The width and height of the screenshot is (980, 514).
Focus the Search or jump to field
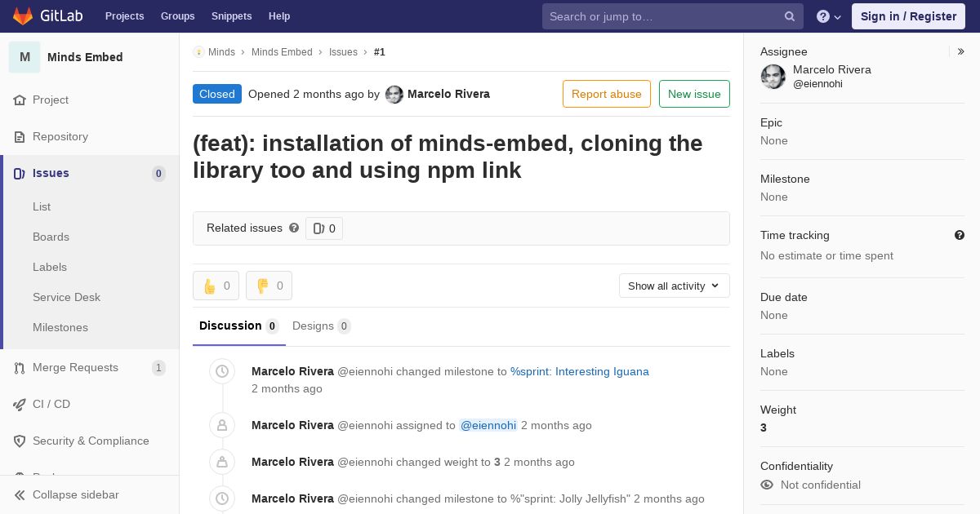673,16
